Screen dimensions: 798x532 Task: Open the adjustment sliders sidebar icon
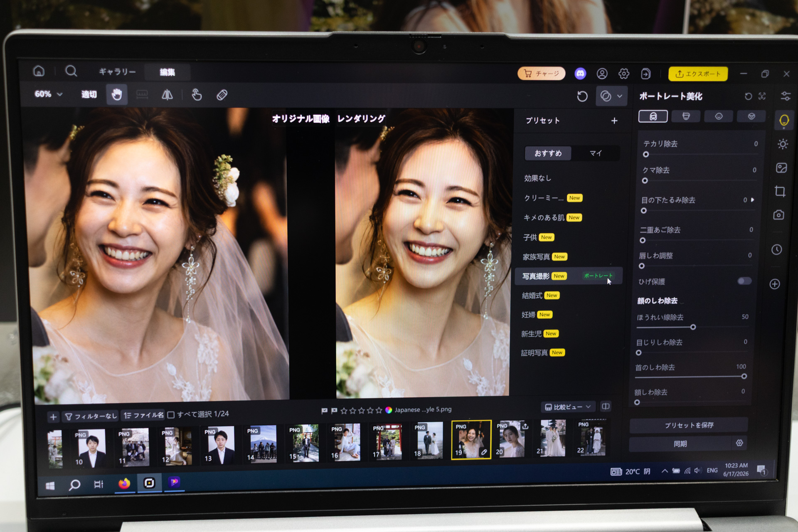point(785,96)
